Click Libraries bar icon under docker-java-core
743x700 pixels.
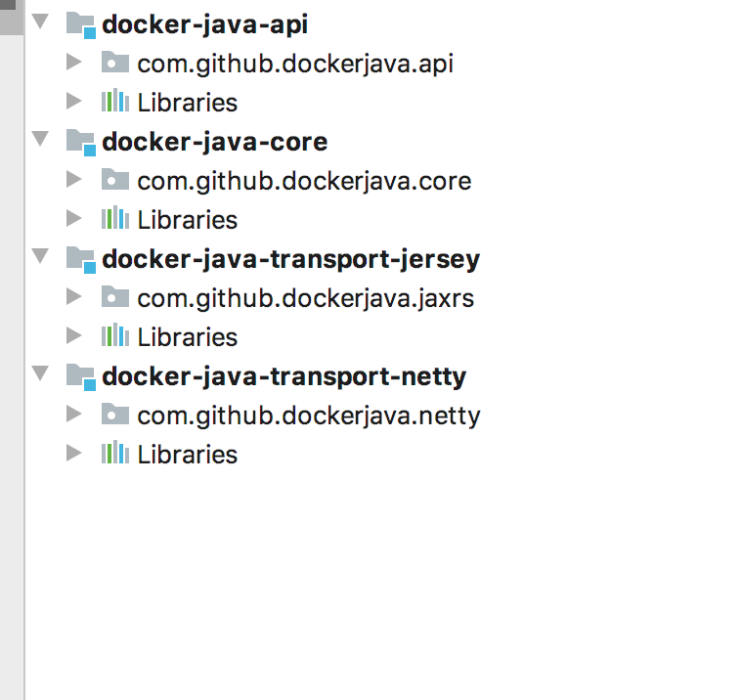pyautogui.click(x=115, y=218)
